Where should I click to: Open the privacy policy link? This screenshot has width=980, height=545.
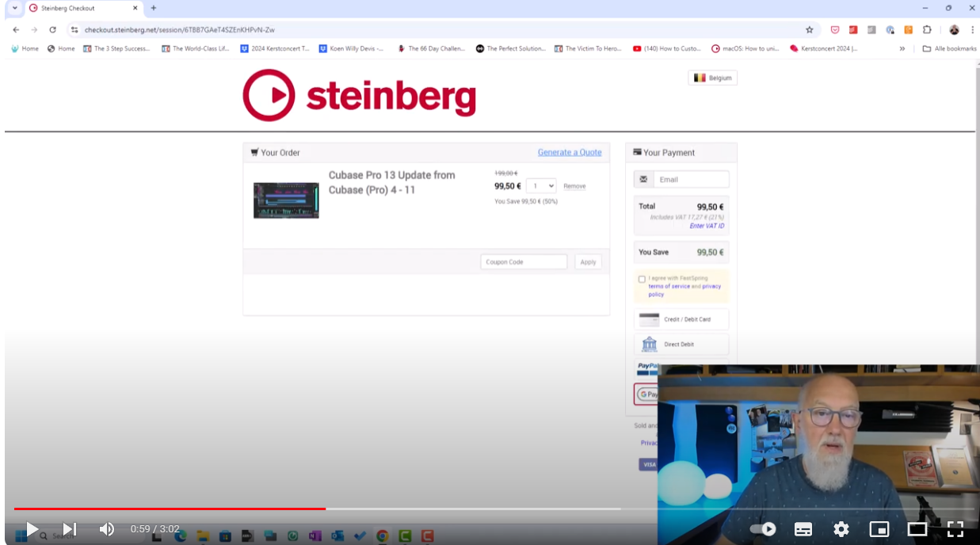(685, 290)
